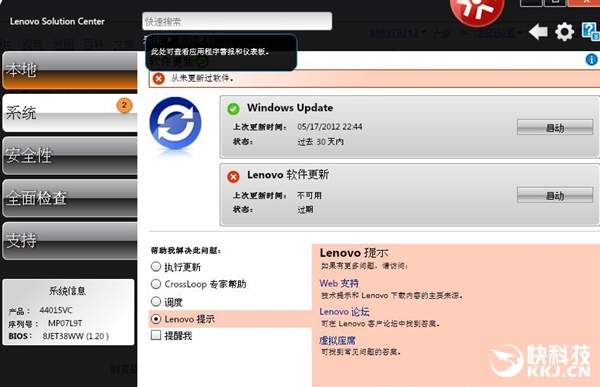The width and height of the screenshot is (600, 387).
Task: Click the back arrow icon
Action: point(538,32)
